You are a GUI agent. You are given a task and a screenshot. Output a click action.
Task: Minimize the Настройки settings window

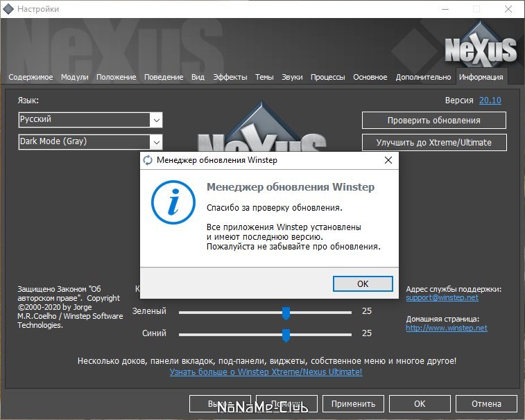[445, 9]
